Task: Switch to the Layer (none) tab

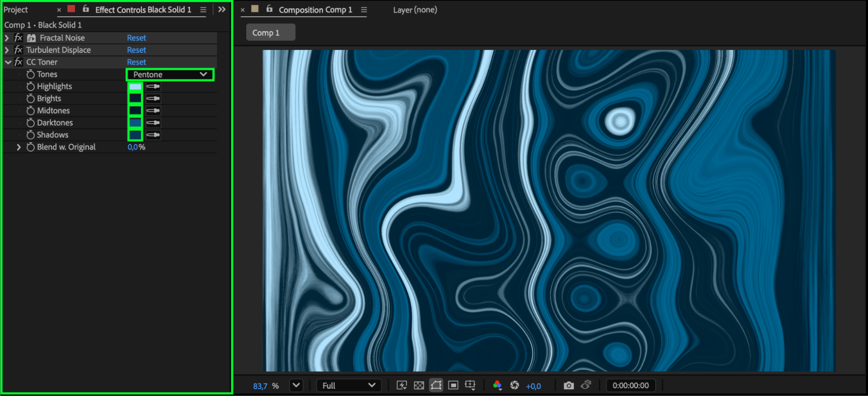Action: pos(415,10)
